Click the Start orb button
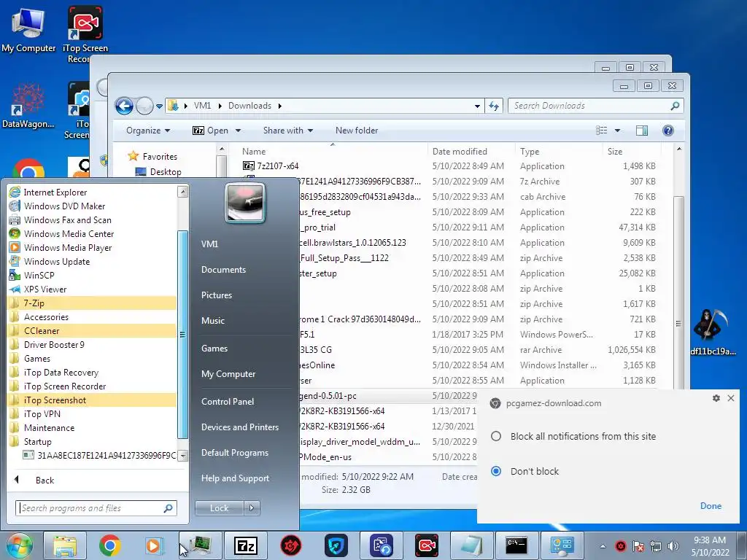The image size is (747, 560). (19, 545)
